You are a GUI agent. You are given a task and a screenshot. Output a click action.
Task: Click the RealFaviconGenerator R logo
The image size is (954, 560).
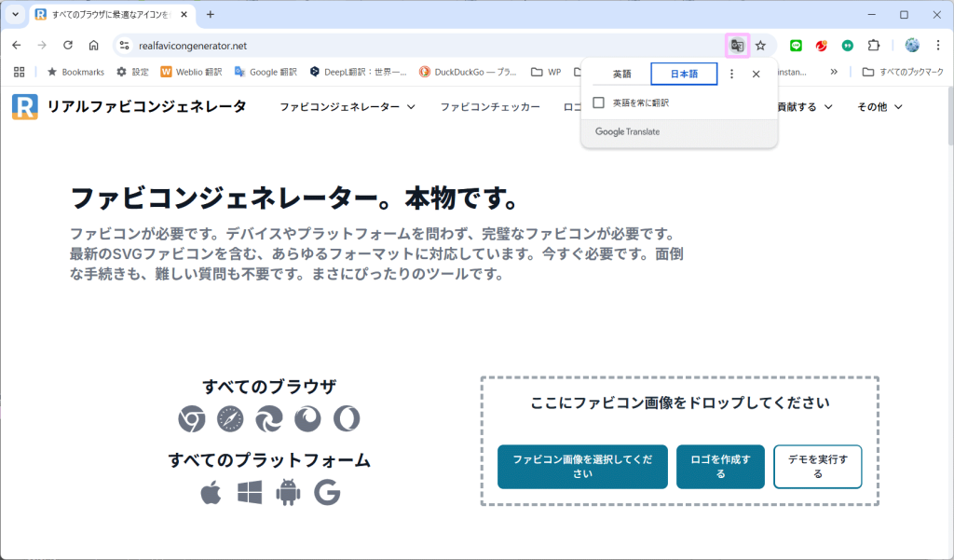pyautogui.click(x=25, y=106)
